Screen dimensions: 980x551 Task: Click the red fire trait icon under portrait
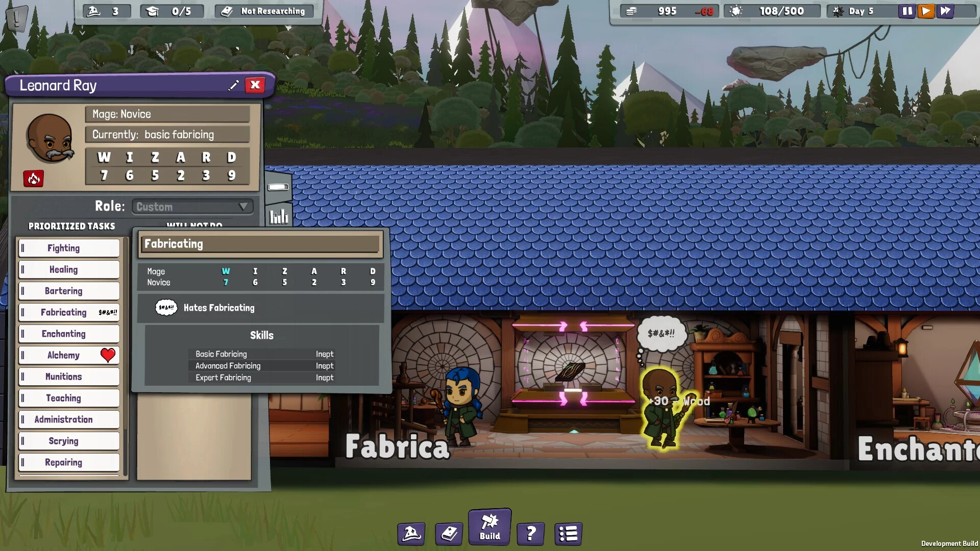(34, 179)
